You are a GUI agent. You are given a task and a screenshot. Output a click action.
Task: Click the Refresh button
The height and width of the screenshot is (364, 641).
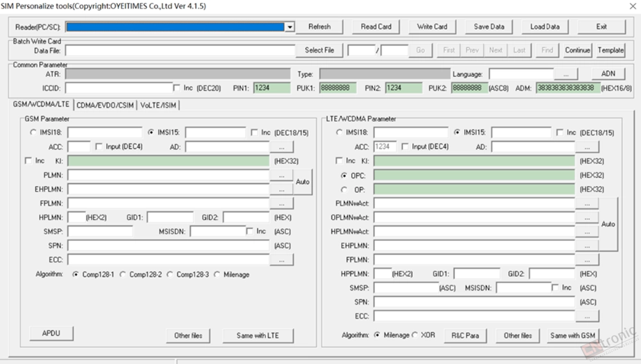(319, 26)
